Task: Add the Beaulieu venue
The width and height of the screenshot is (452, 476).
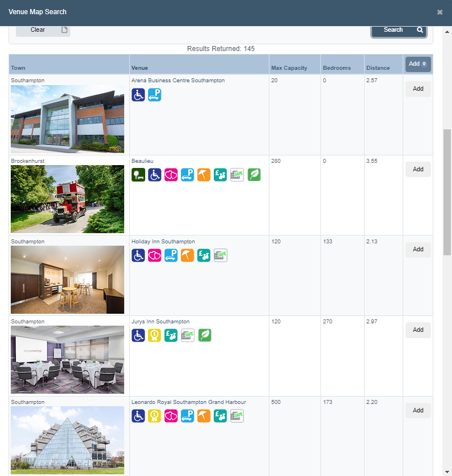Action: [x=418, y=170]
